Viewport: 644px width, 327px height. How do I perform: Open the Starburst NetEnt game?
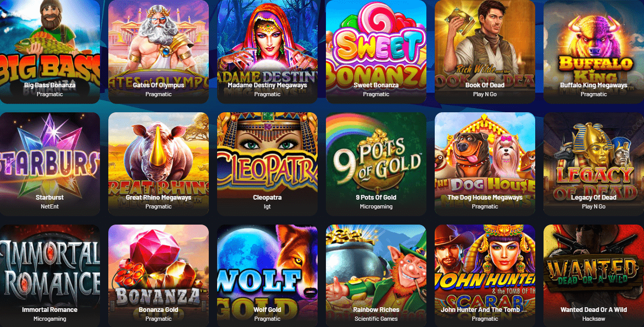tap(50, 164)
